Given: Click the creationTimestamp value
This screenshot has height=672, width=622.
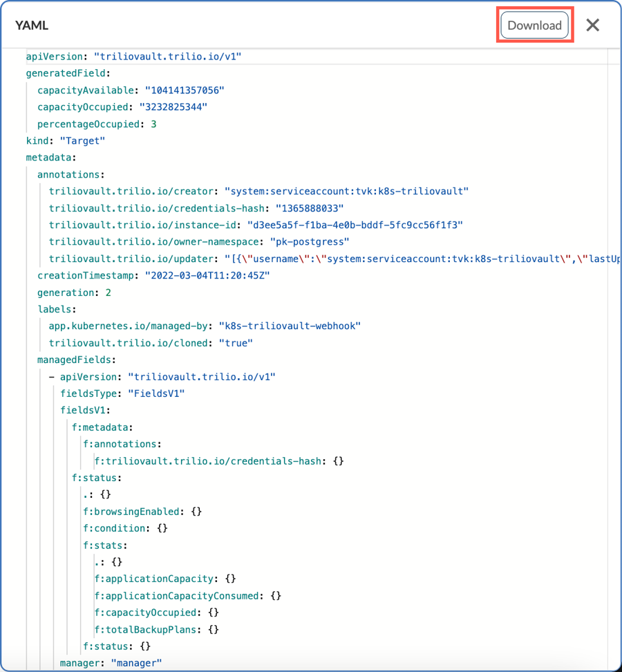Looking at the screenshot, I should point(207,276).
